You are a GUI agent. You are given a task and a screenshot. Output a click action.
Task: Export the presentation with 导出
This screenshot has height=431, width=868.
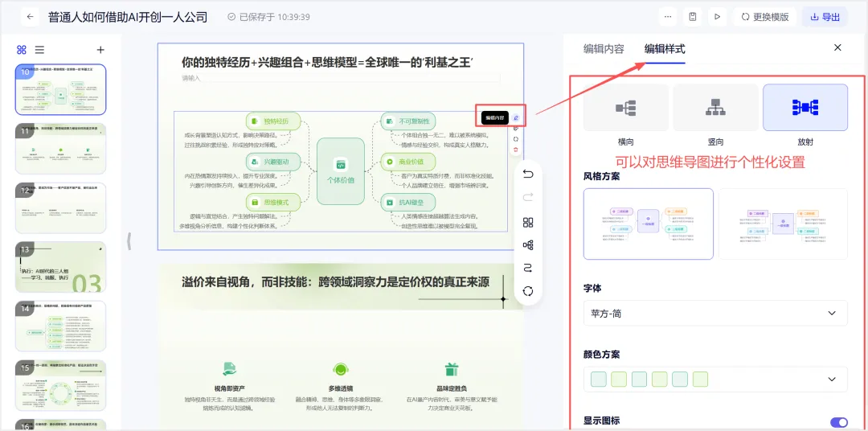pos(825,17)
